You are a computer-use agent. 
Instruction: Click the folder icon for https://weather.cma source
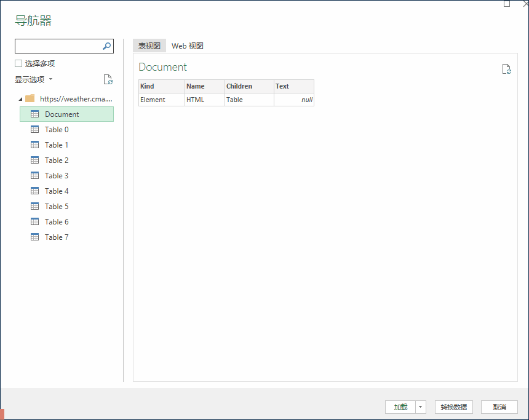(30, 98)
